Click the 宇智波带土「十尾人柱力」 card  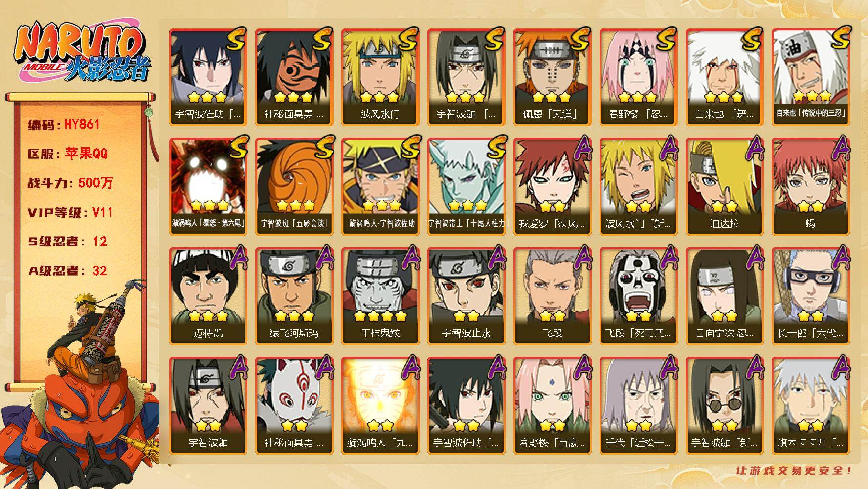tap(466, 186)
